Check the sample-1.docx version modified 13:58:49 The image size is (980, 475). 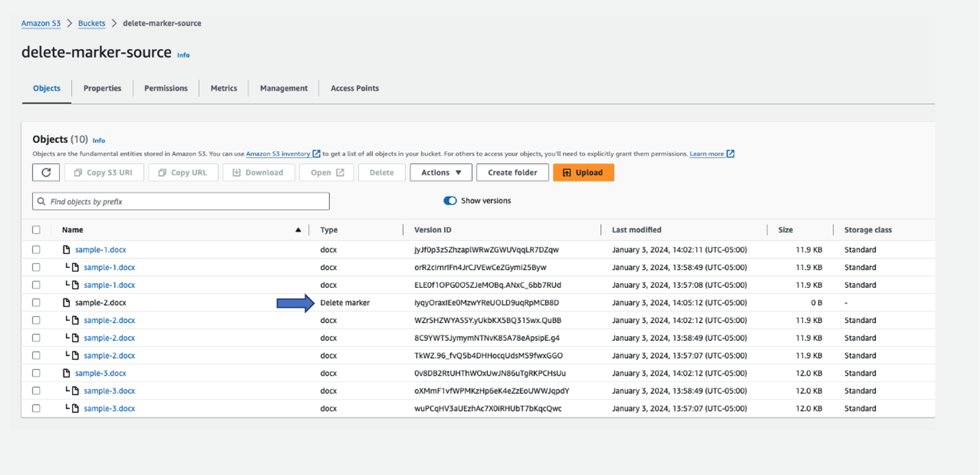36,268
